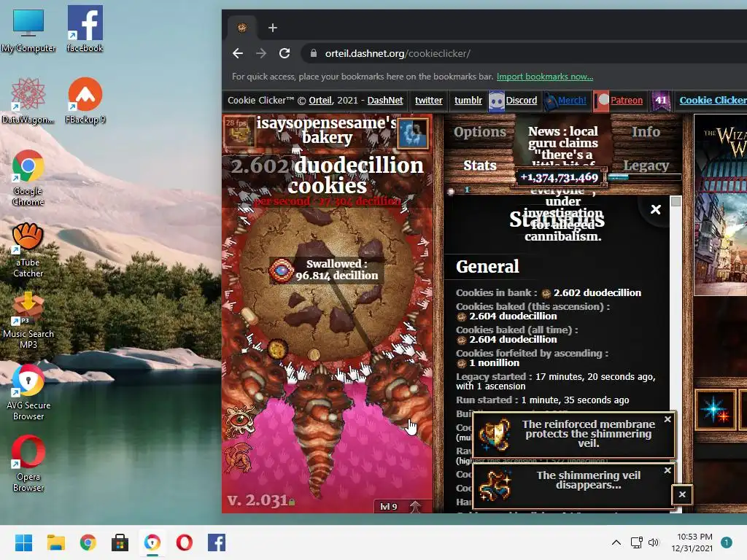The height and width of the screenshot is (560, 747).
Task: Open Microsoft Store from the taskbar
Action: [120, 542]
